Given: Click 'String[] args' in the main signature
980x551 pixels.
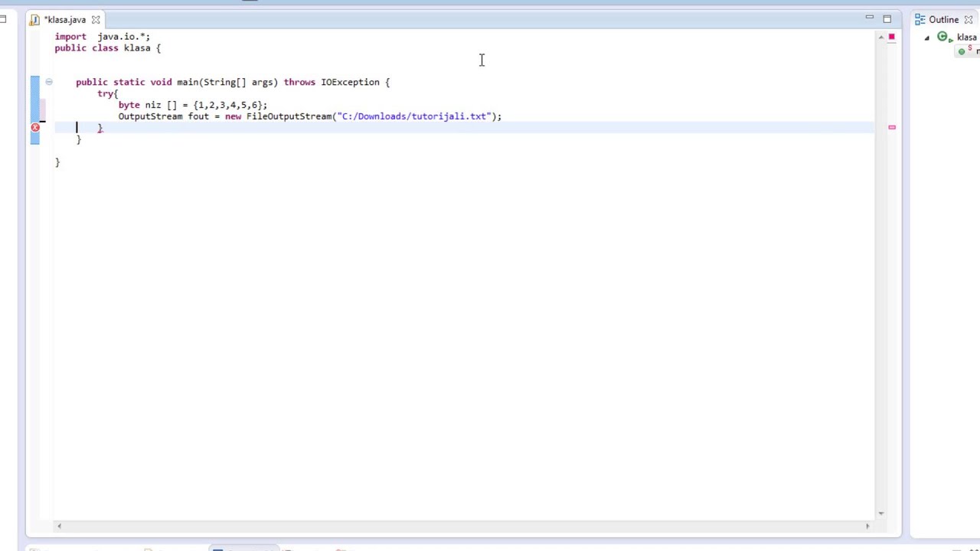Looking at the screenshot, I should [238, 82].
